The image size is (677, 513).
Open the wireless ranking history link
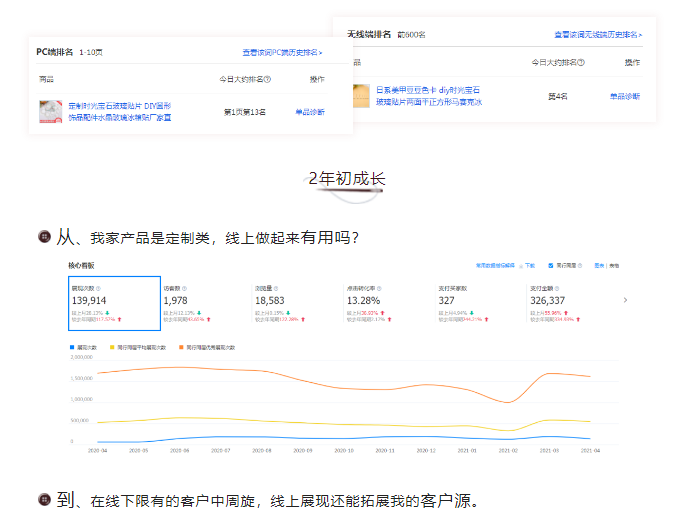tap(598, 34)
